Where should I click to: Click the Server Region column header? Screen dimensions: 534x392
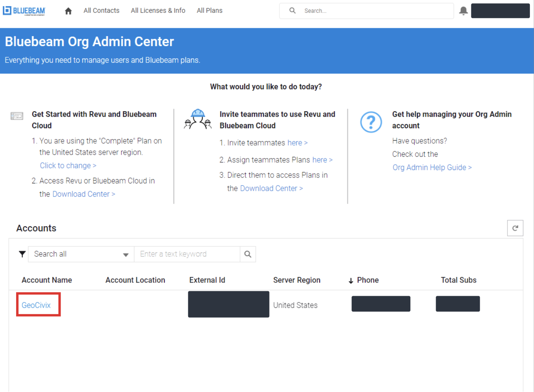tap(297, 280)
